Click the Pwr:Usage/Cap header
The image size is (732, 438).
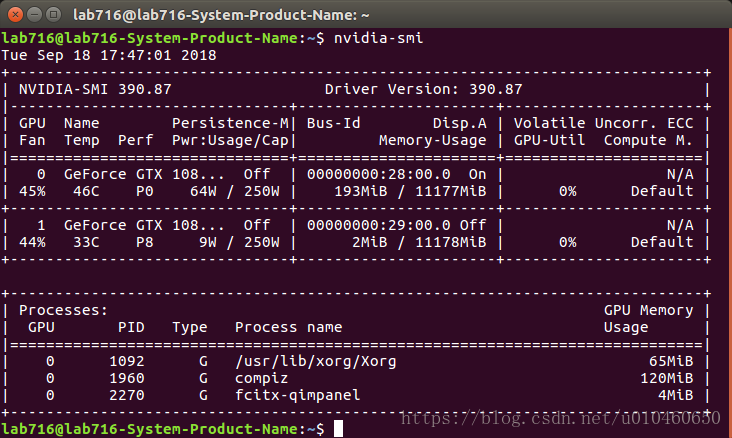231,140
